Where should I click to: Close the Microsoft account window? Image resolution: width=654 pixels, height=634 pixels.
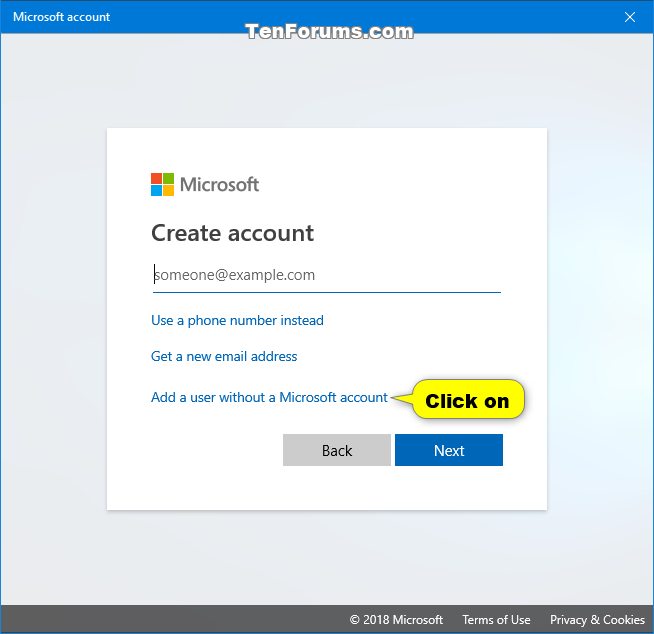click(x=630, y=17)
